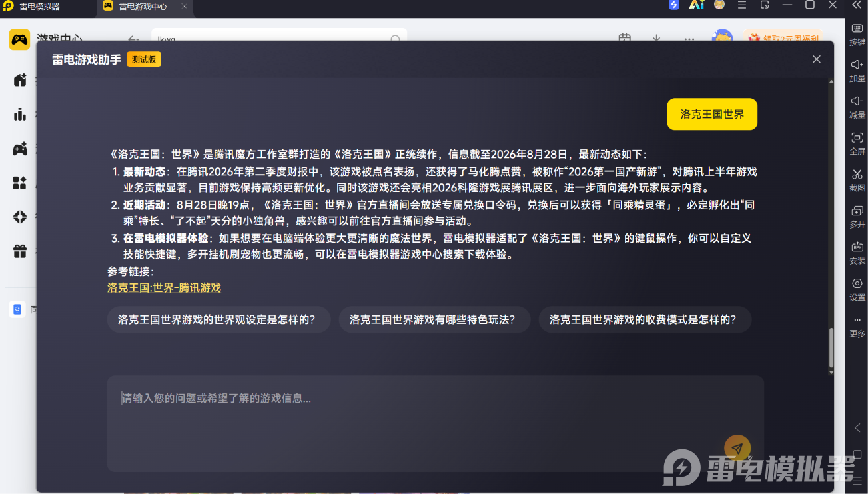Open the 多开 multi-instance tool
Image resolution: width=868 pixels, height=494 pixels.
(857, 217)
